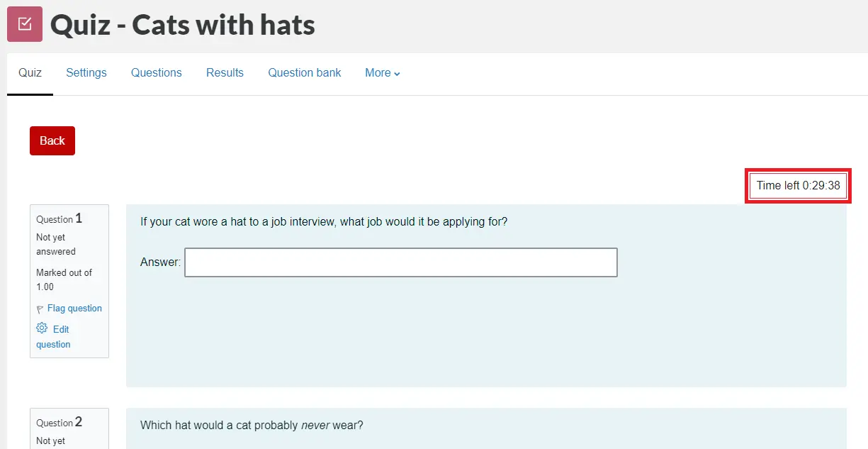View the Results tab
Screen dimensions: 868x449
pos(225,73)
